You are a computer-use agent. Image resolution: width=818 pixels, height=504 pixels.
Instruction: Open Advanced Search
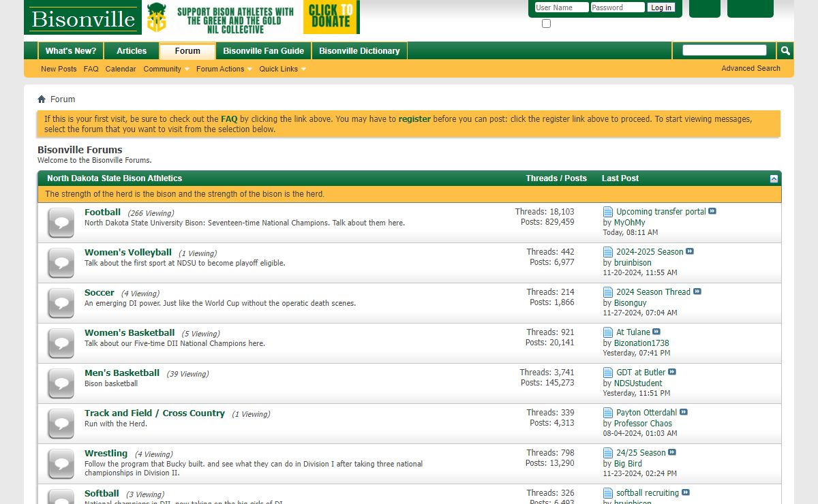click(751, 68)
